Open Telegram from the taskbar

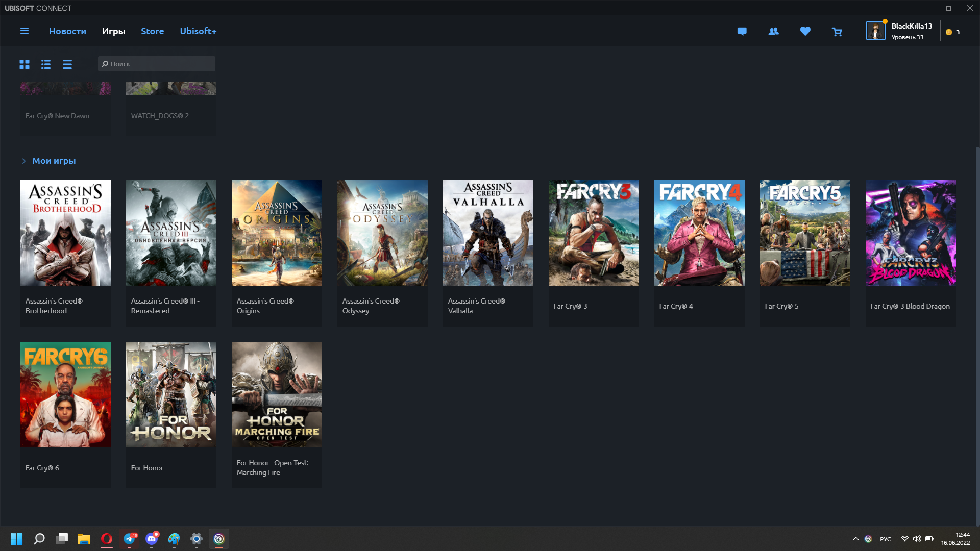pyautogui.click(x=129, y=539)
